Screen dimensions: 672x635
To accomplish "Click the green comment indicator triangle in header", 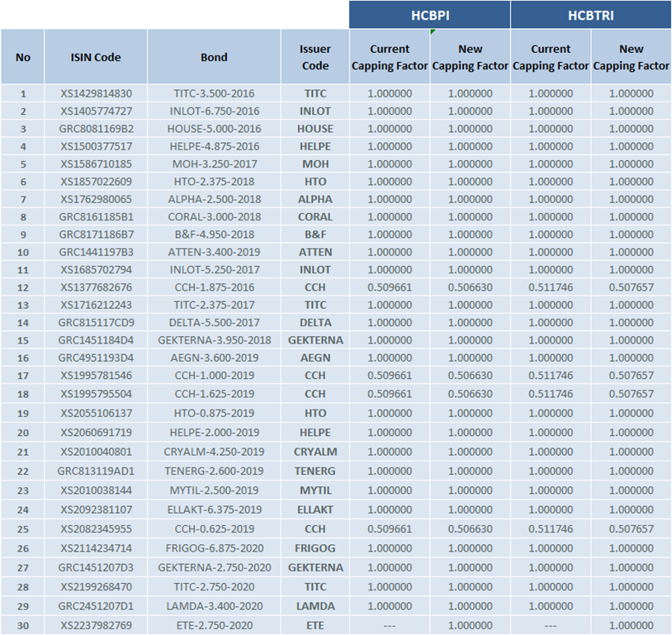I will coord(433,32).
